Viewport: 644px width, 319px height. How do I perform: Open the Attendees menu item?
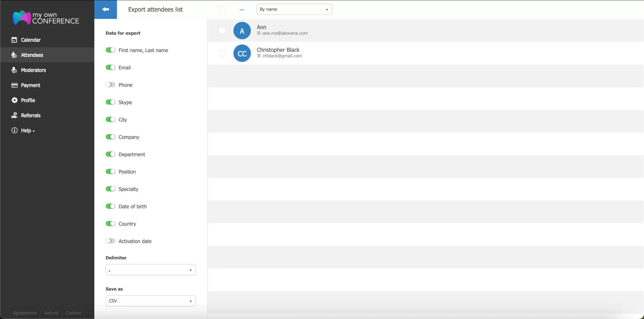pyautogui.click(x=32, y=55)
